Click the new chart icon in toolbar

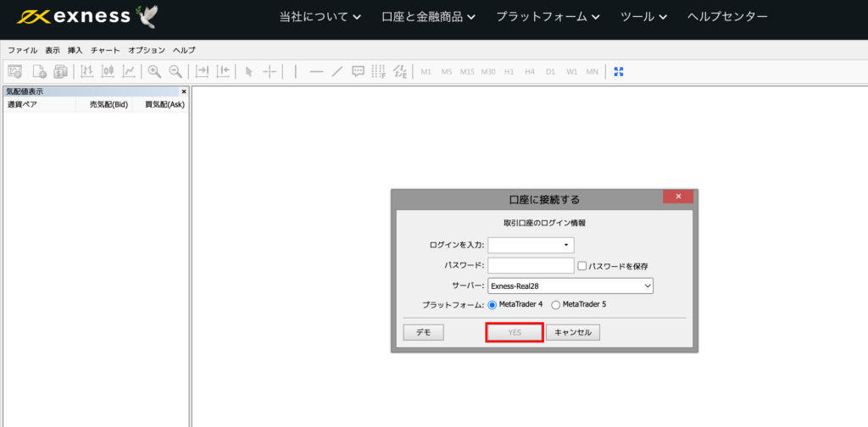(x=15, y=71)
